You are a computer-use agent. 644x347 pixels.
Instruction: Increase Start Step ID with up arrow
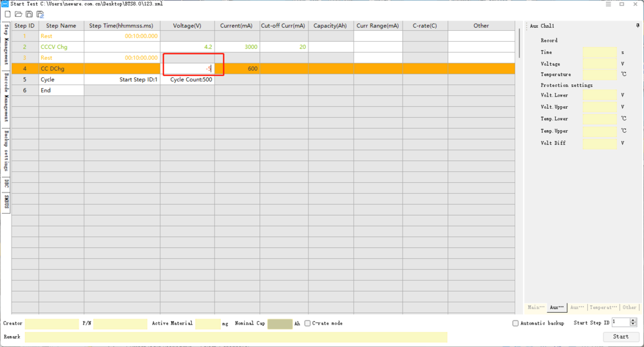pyautogui.click(x=633, y=320)
